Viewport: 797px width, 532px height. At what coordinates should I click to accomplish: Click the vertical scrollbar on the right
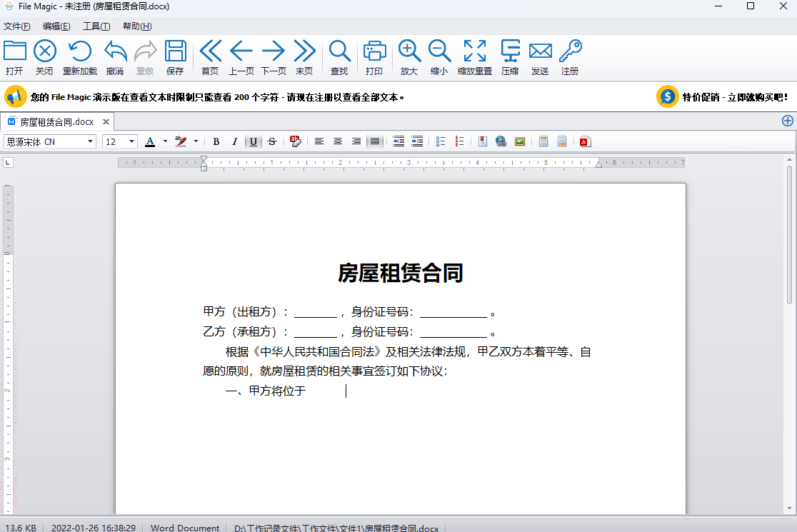(789, 236)
